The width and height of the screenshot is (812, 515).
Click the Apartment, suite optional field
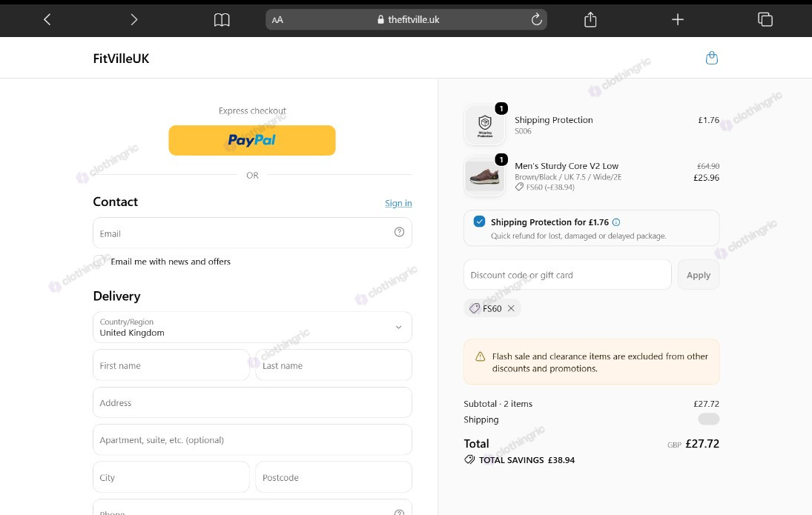coord(252,440)
